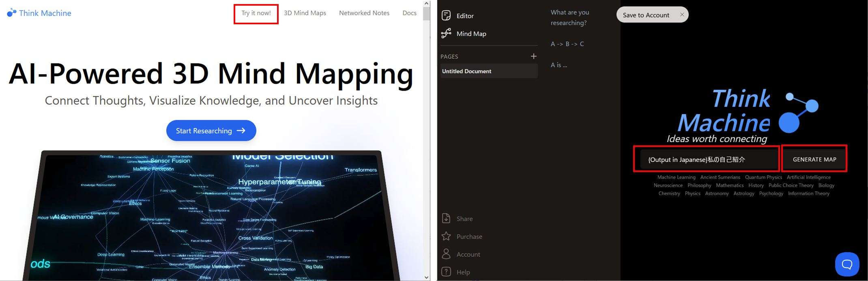Screen dimensions: 868x281
Task: Click the PAGES section header
Action: coord(449,57)
